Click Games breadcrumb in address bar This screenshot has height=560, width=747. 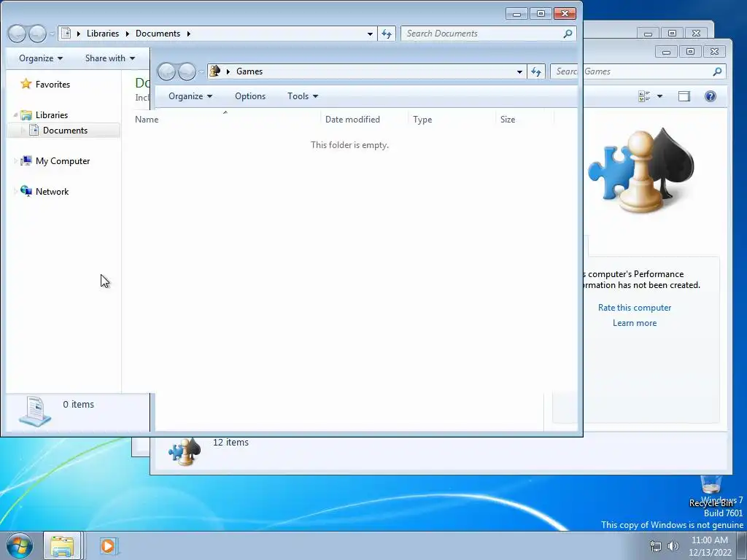(249, 71)
